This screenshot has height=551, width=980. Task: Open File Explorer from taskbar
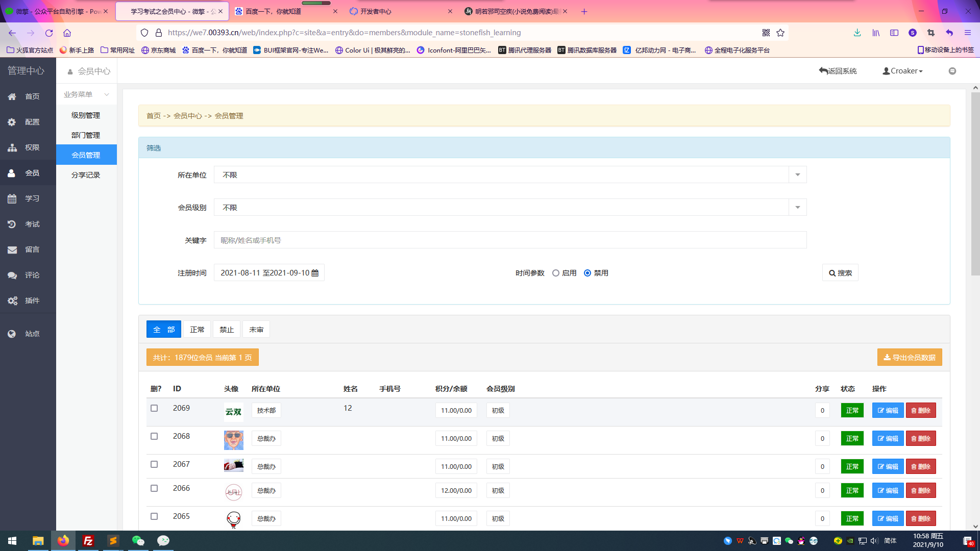(38, 541)
